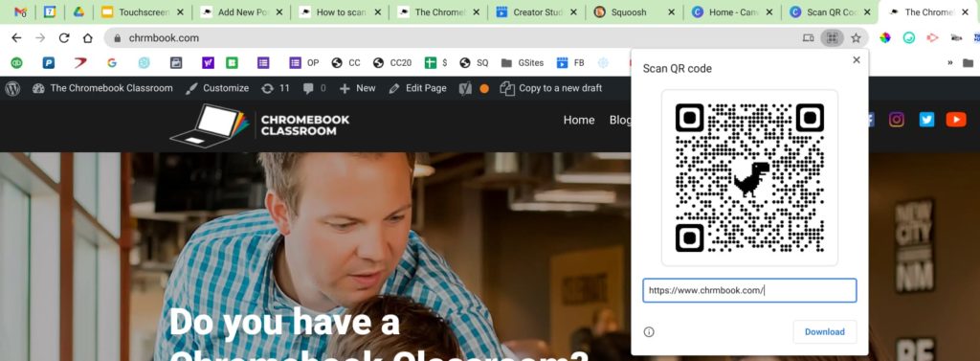Screen dimensions: 980x361
Task: Open the New content menu
Action: pyautogui.click(x=358, y=88)
